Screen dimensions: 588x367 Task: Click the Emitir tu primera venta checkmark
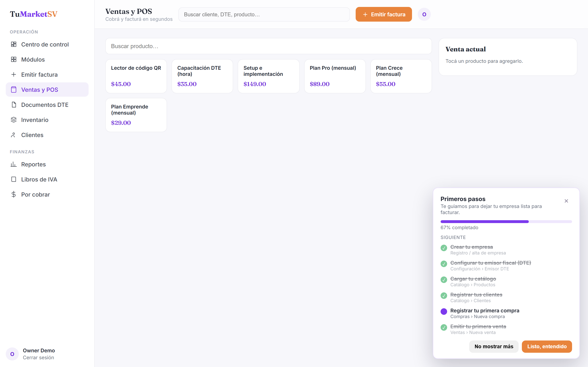click(444, 327)
